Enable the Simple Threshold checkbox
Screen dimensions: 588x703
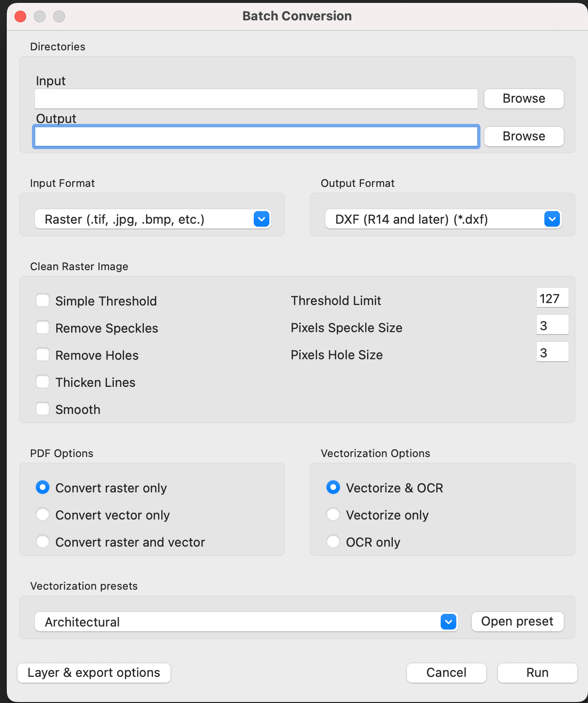(43, 300)
